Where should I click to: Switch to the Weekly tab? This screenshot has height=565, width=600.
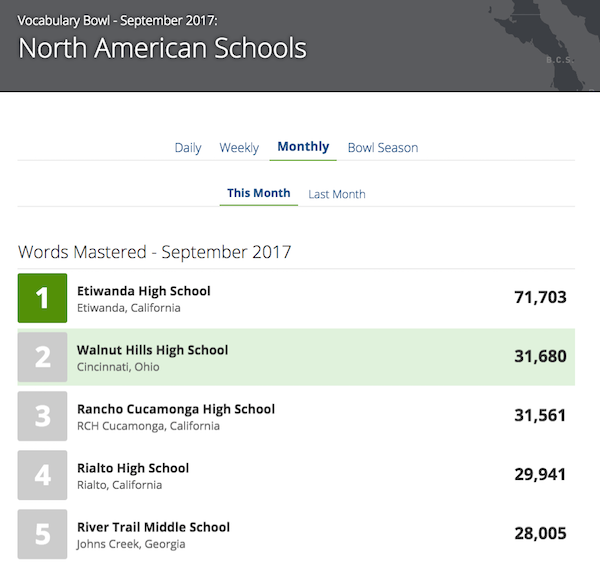(x=239, y=148)
